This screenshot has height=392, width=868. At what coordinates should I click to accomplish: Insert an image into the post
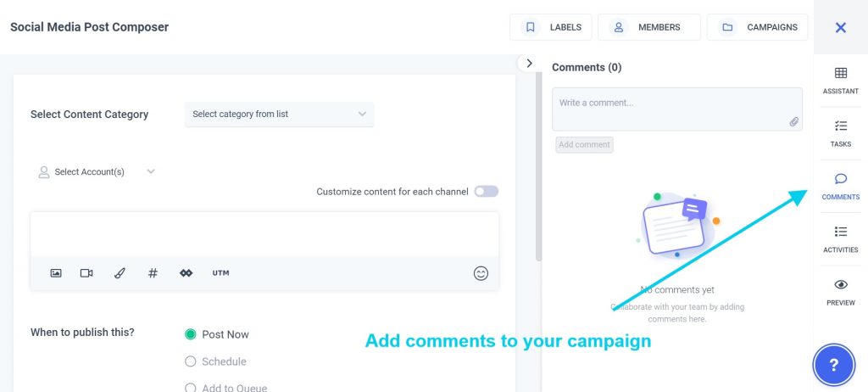click(x=56, y=273)
